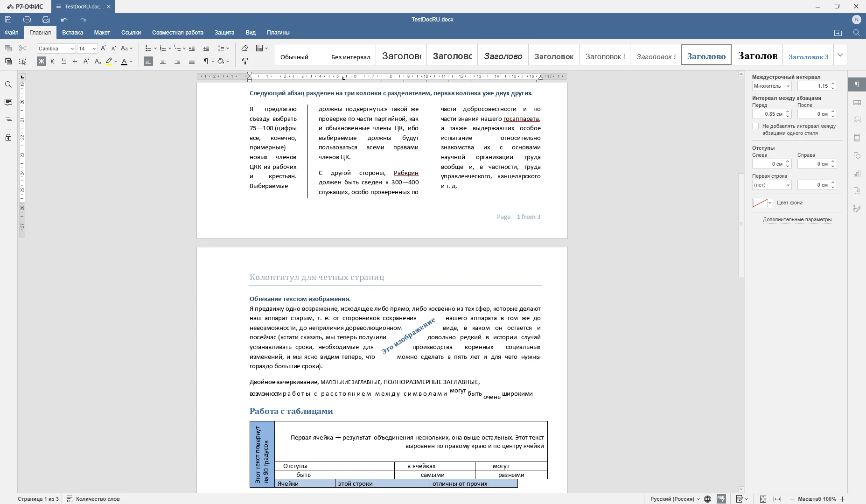Decrease paragraph indent
Image resolution: width=866 pixels, height=504 pixels.
coord(192,49)
